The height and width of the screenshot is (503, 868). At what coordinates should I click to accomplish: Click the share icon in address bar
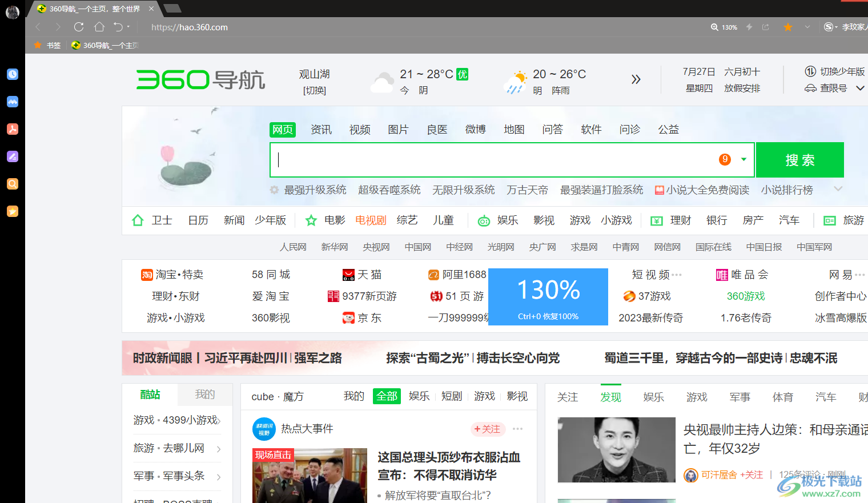pyautogui.click(x=766, y=27)
